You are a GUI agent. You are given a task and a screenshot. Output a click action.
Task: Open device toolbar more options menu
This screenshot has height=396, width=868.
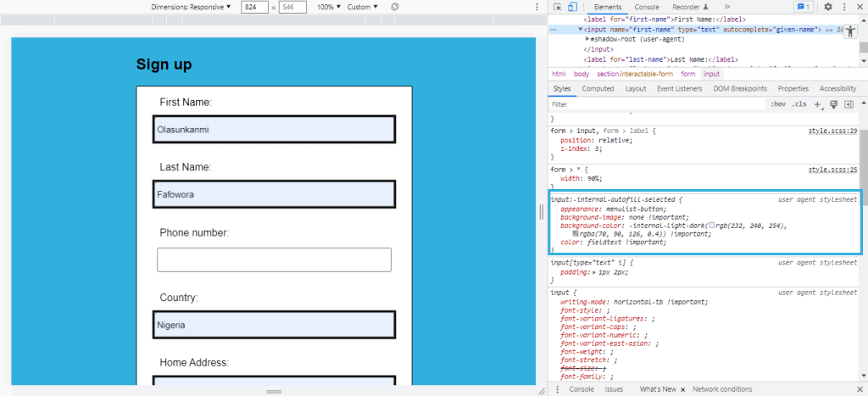537,7
